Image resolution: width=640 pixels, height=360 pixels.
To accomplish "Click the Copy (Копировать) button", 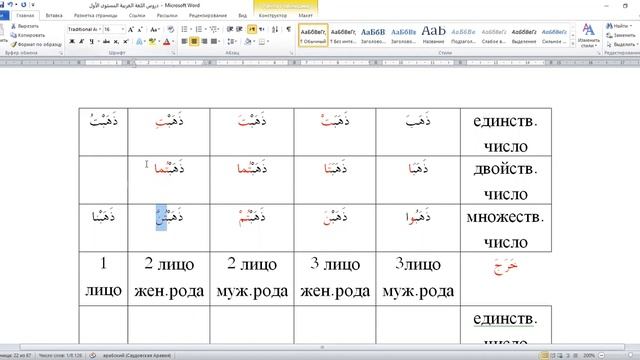I will (x=28, y=35).
